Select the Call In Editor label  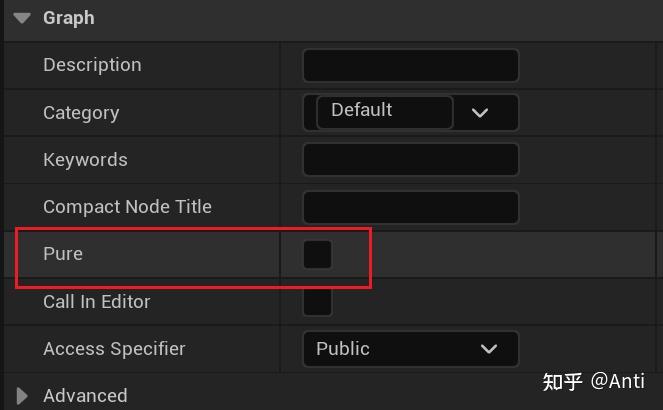point(97,301)
